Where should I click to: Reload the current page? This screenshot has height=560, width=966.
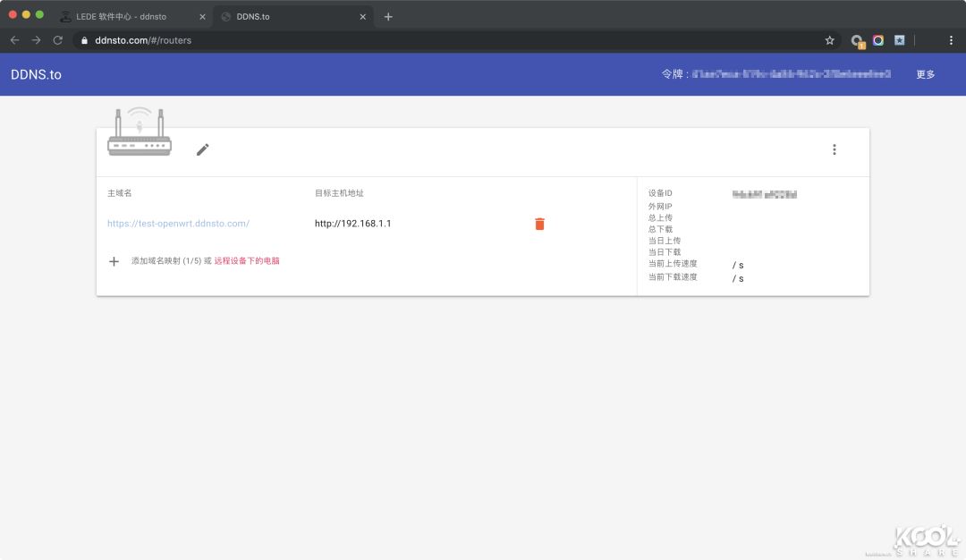[58, 40]
